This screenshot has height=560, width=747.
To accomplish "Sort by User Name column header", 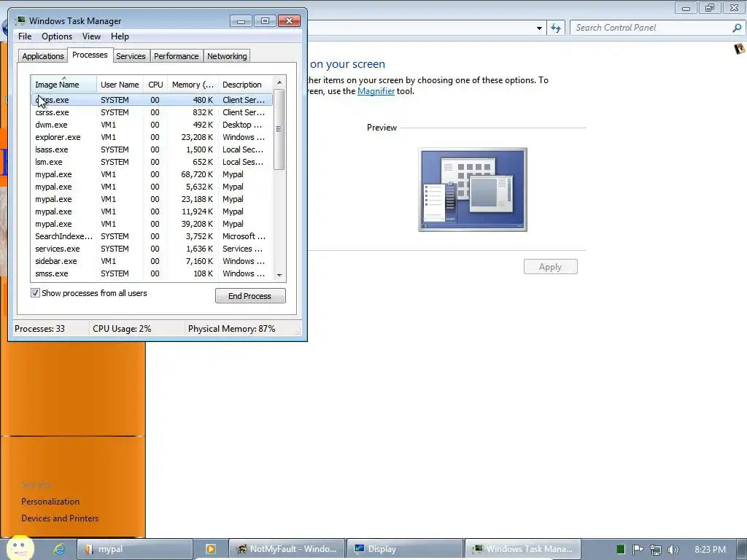I will 120,85.
